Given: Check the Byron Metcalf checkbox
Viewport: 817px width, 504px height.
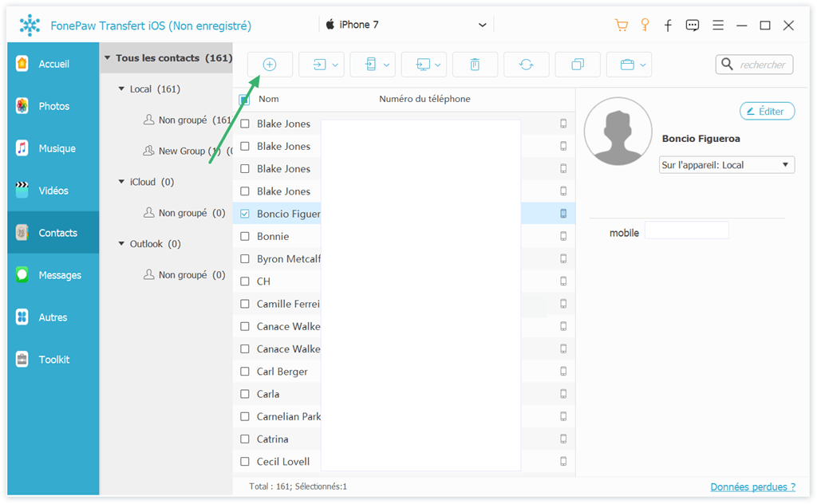Looking at the screenshot, I should [245, 258].
